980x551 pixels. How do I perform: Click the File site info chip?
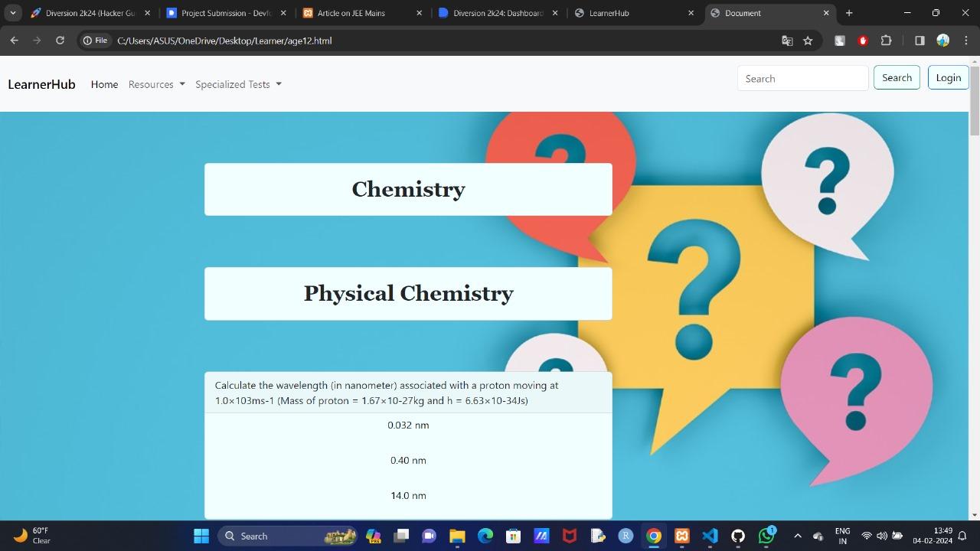click(x=95, y=41)
